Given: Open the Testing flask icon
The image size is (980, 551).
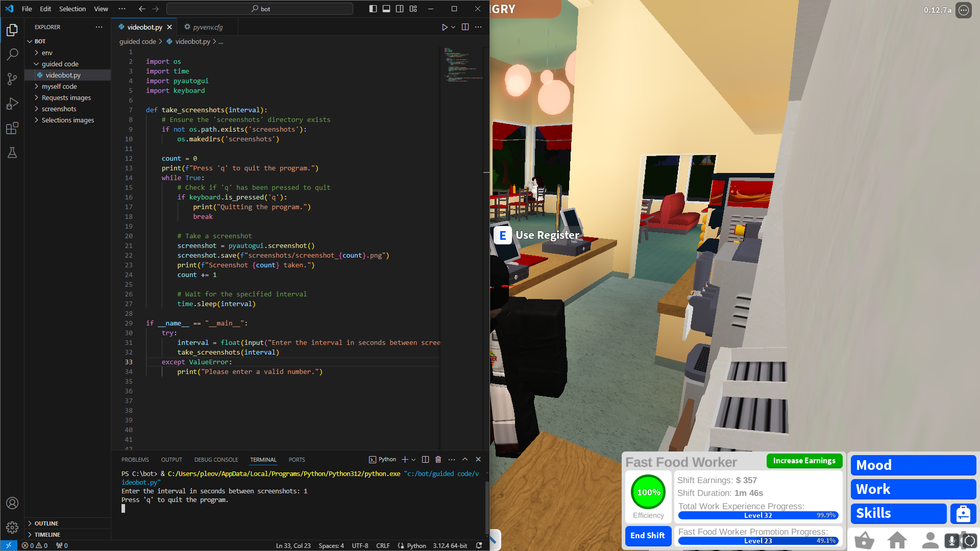Looking at the screenshot, I should [x=12, y=153].
